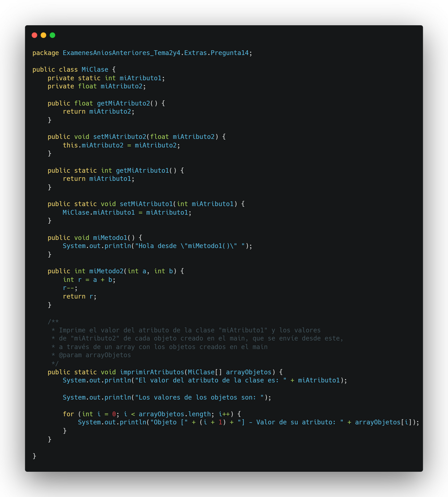
Task: Click the @param arrayObjetos comment line
Action: coord(91,355)
